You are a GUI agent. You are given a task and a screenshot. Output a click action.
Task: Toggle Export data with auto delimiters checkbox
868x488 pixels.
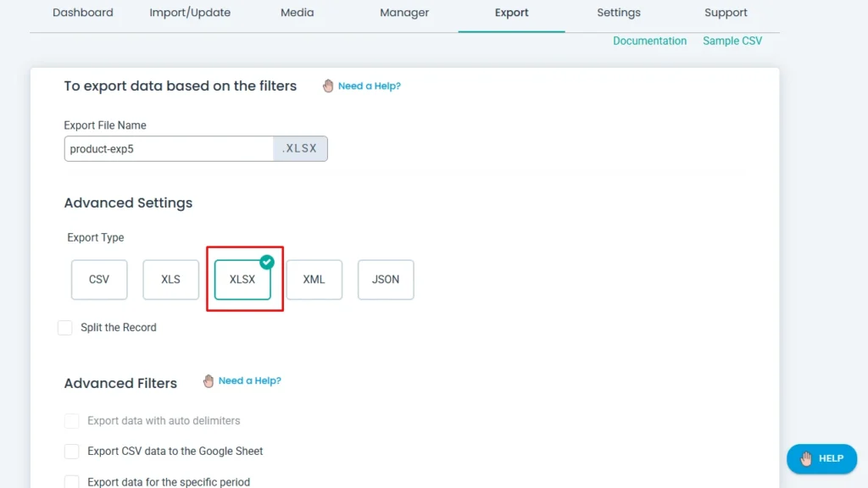coord(72,421)
